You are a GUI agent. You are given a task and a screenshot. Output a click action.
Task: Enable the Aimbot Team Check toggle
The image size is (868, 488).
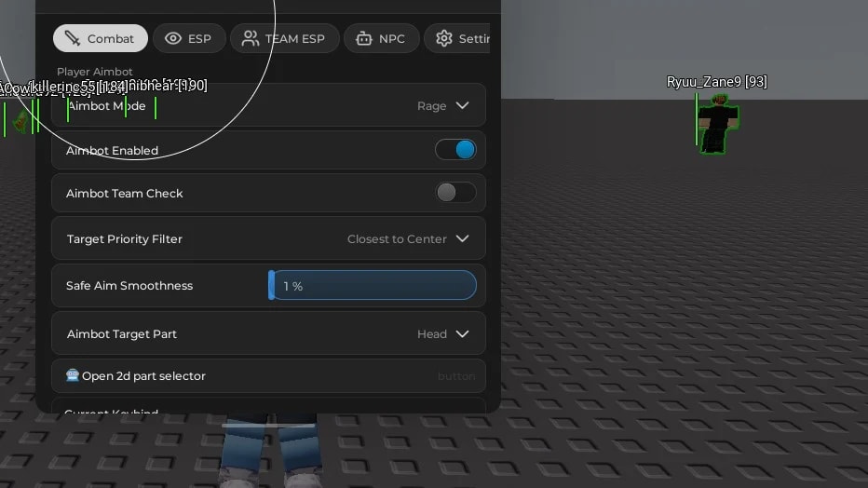455,193
